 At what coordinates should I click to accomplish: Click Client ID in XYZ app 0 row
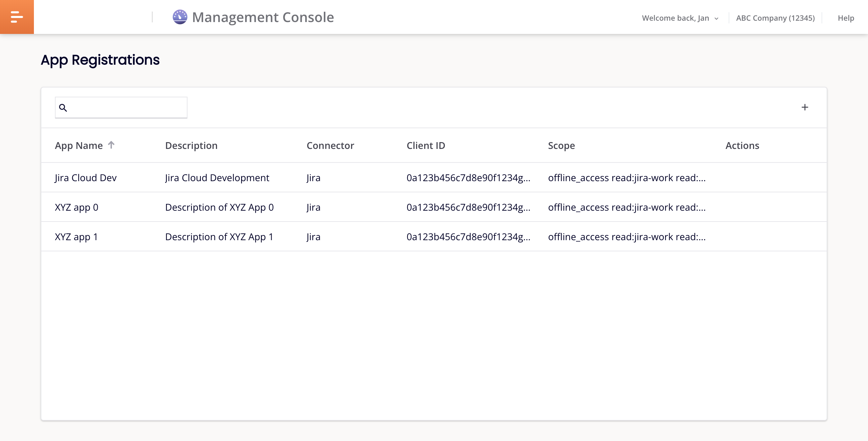(468, 207)
